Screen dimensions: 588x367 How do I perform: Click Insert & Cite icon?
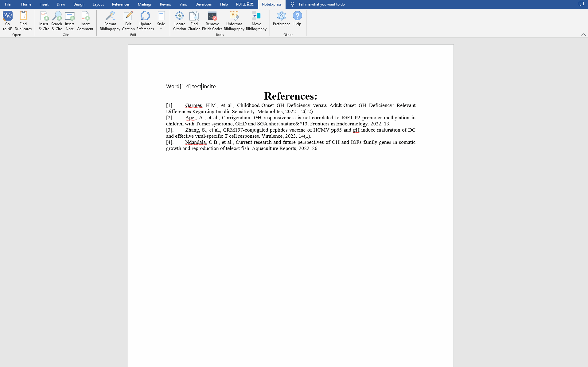[x=44, y=21]
